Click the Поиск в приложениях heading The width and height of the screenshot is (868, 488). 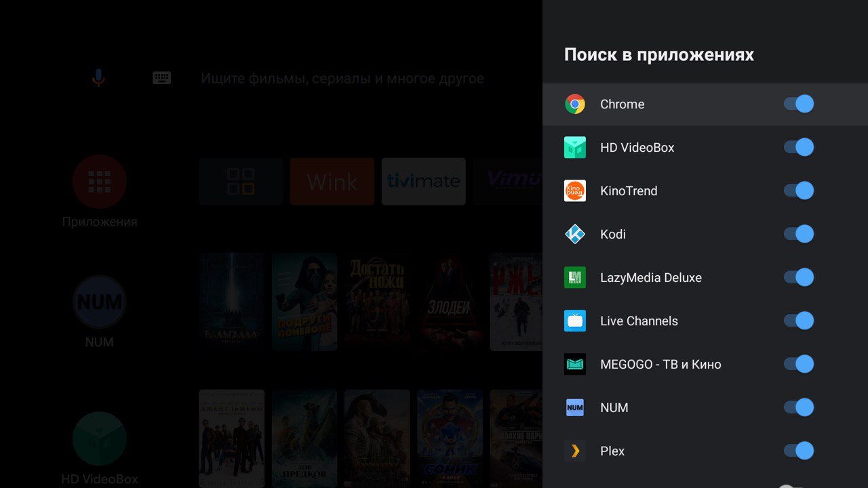[659, 56]
